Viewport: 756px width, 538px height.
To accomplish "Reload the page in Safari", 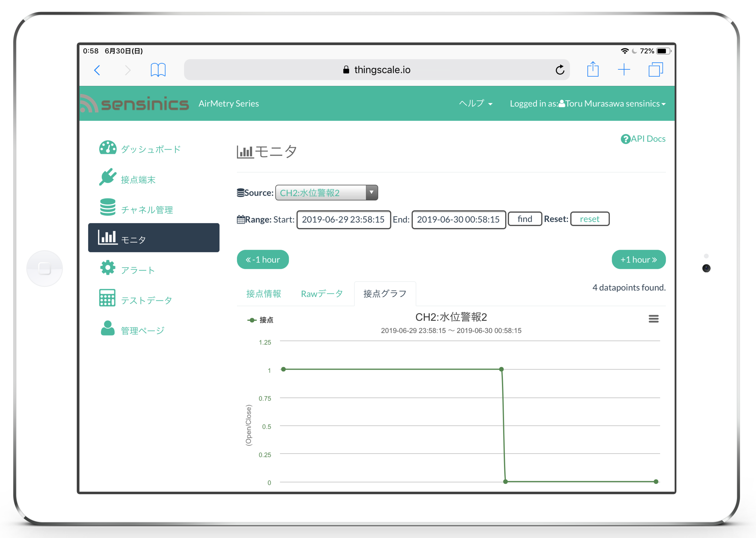I will [x=560, y=70].
